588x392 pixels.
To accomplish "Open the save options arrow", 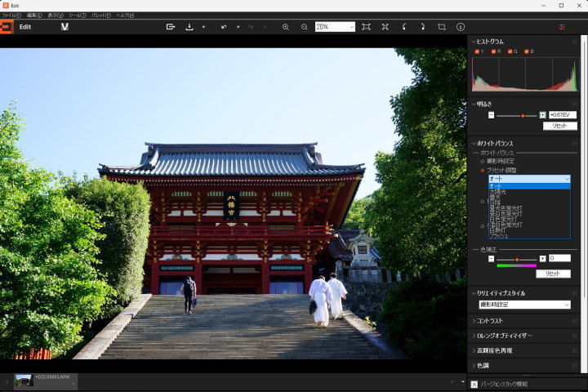I will (203, 28).
